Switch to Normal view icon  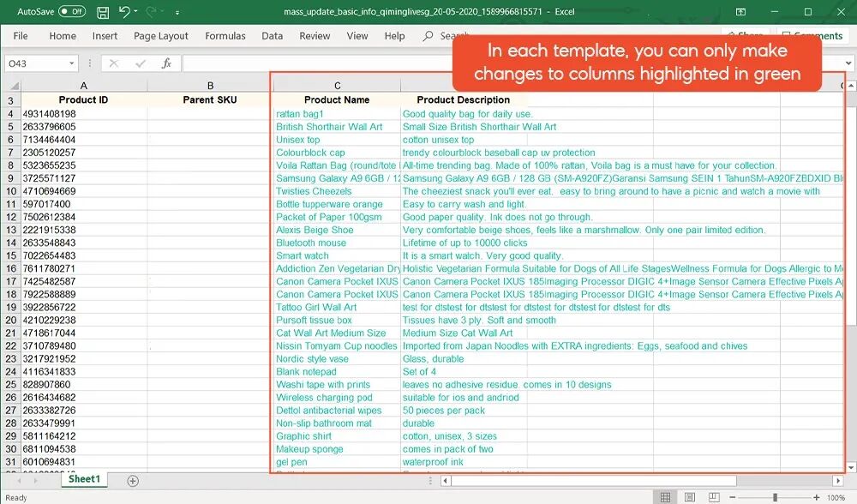(665, 497)
